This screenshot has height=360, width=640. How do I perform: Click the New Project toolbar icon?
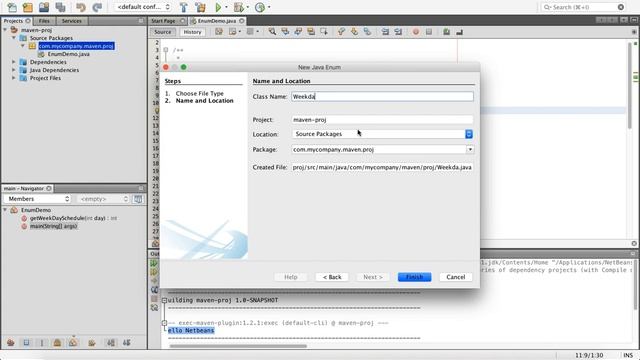[28, 7]
